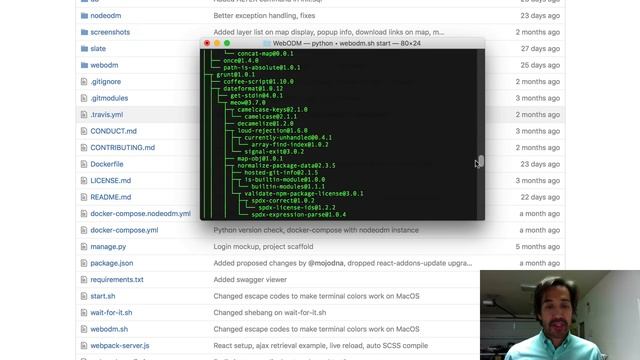Open requirements.txt file
The height and width of the screenshot is (360, 640).
(117, 280)
